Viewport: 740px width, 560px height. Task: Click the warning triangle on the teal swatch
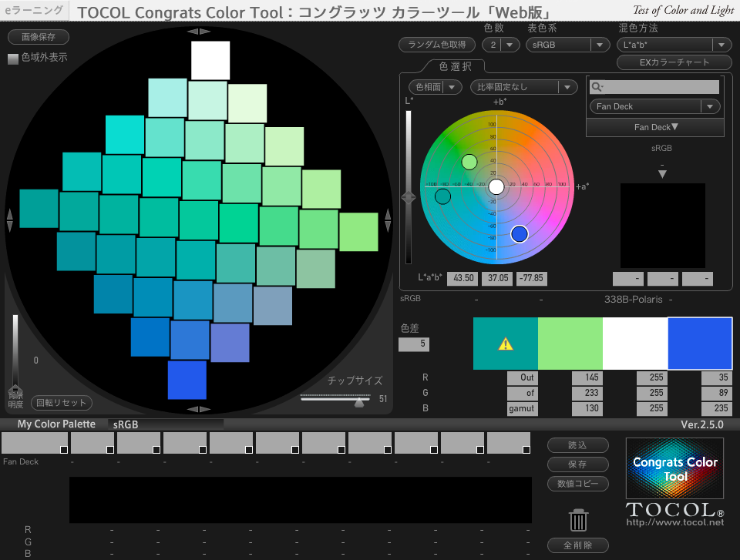505,344
